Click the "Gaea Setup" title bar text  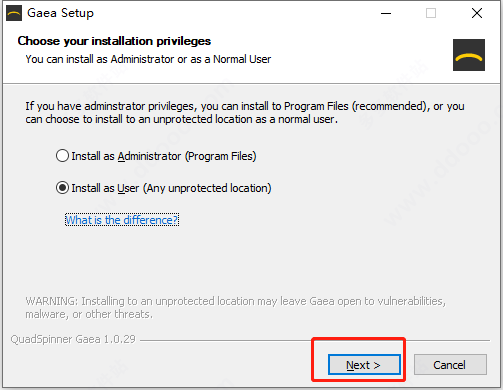tap(60, 13)
